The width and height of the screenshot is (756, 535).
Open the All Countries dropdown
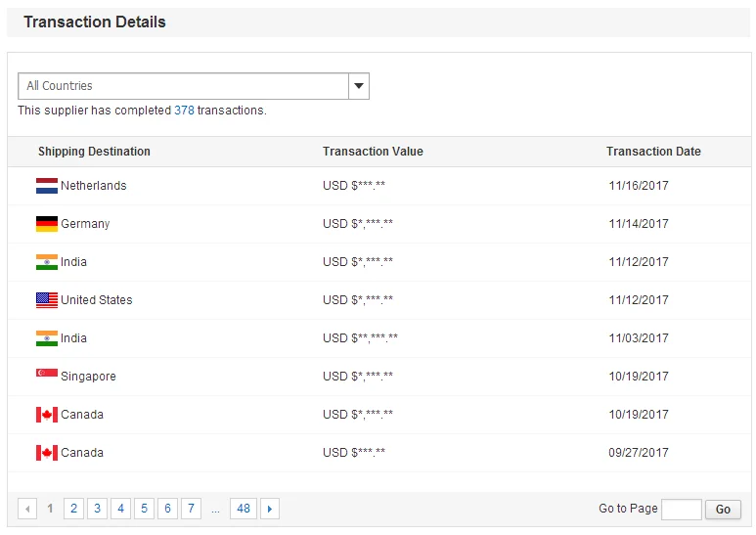pos(184,86)
